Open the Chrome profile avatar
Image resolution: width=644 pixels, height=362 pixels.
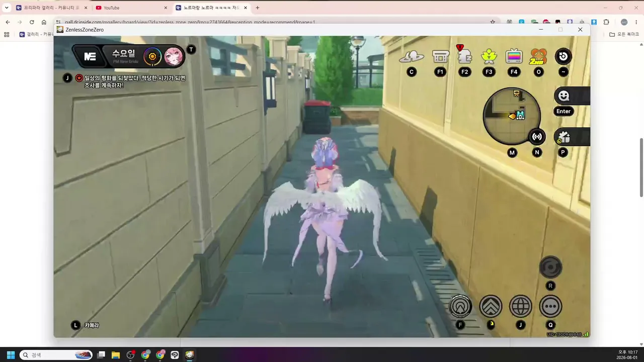624,22
